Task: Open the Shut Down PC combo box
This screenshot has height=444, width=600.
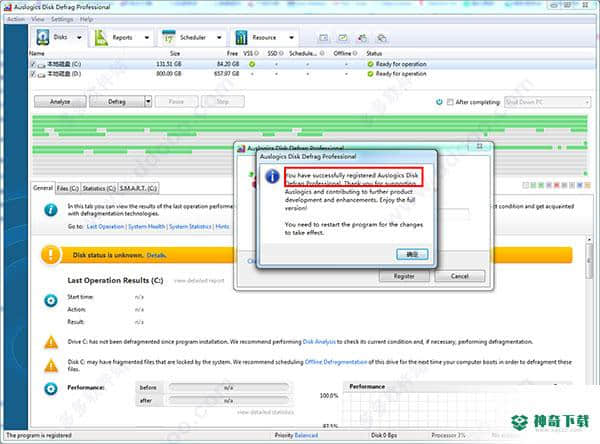Action: [547, 102]
